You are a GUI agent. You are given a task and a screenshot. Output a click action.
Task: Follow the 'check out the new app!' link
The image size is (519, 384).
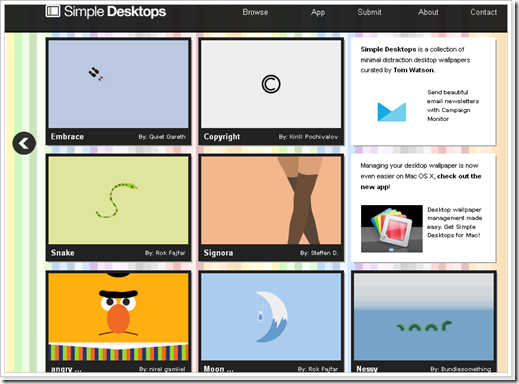click(421, 181)
